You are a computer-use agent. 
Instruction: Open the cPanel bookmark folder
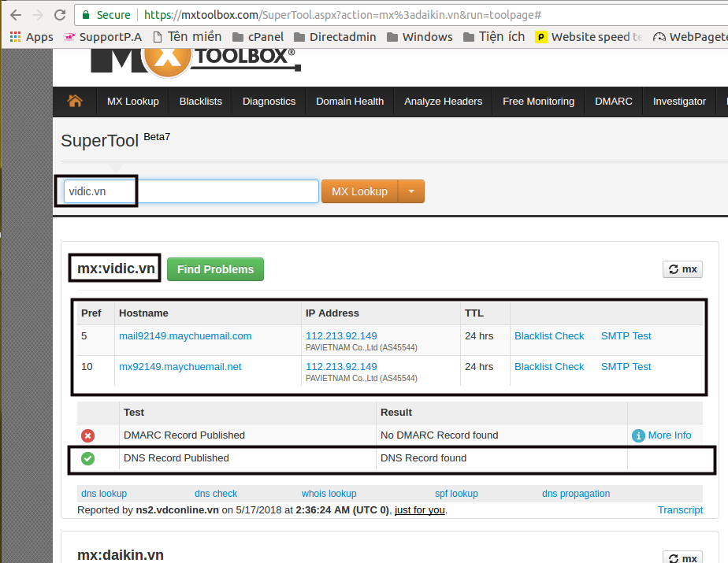click(x=258, y=37)
